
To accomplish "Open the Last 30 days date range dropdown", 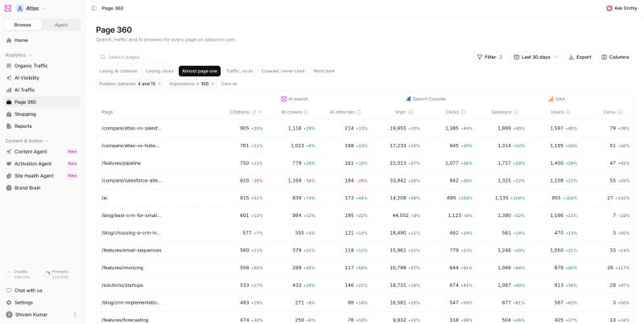I will click(535, 57).
